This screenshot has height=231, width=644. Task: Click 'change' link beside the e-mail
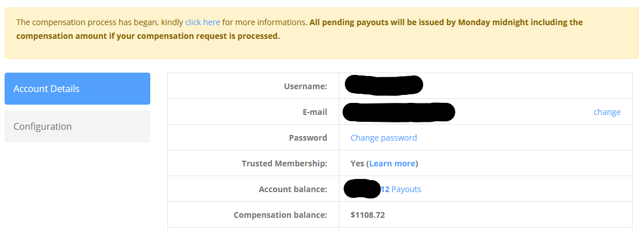click(607, 112)
